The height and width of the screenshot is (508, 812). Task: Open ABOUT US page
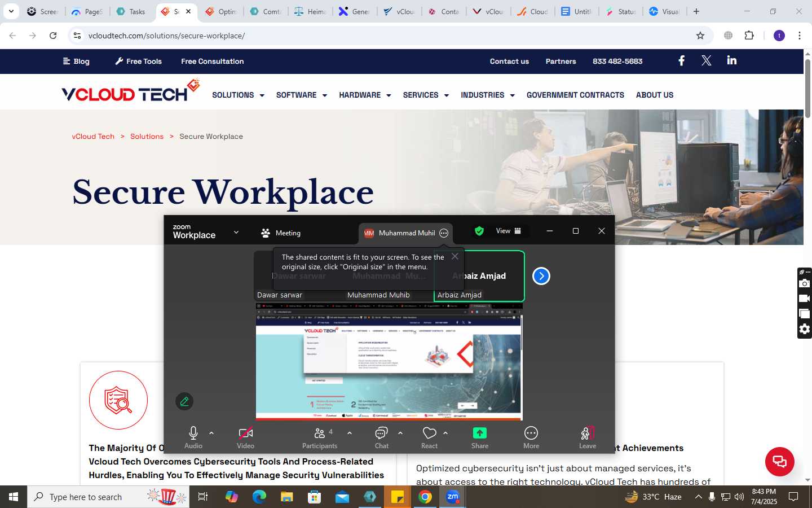pyautogui.click(x=655, y=95)
